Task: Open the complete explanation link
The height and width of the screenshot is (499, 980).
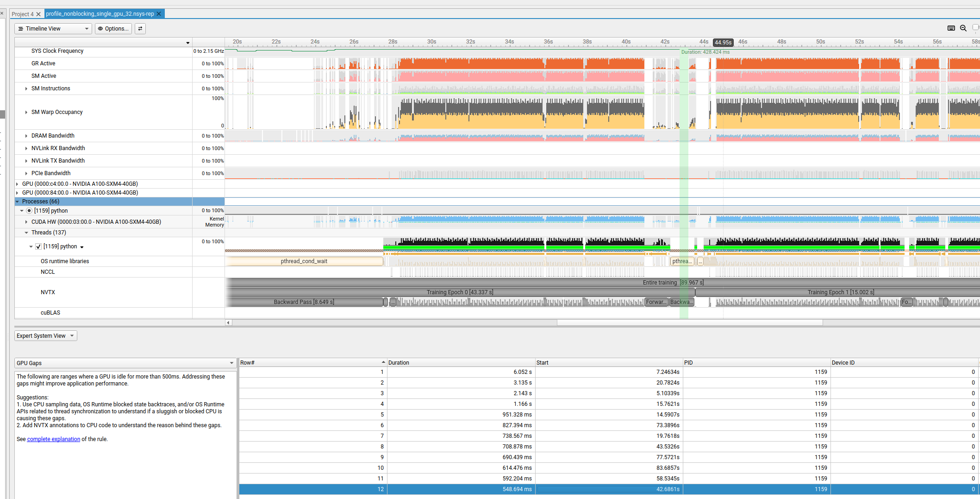Action: tap(53, 439)
